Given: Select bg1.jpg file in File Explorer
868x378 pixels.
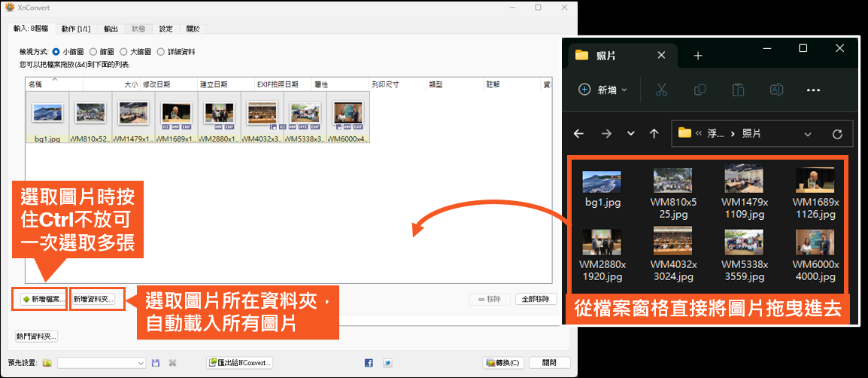Looking at the screenshot, I should [x=602, y=188].
